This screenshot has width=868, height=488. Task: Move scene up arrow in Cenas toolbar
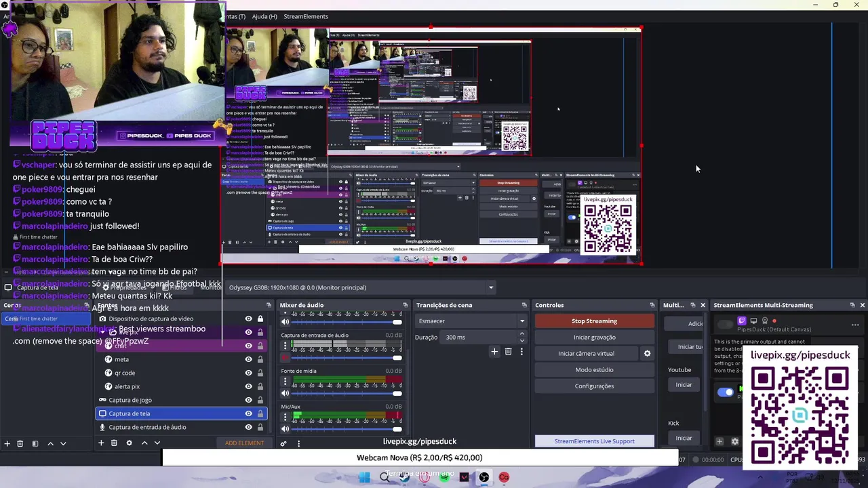(50, 443)
